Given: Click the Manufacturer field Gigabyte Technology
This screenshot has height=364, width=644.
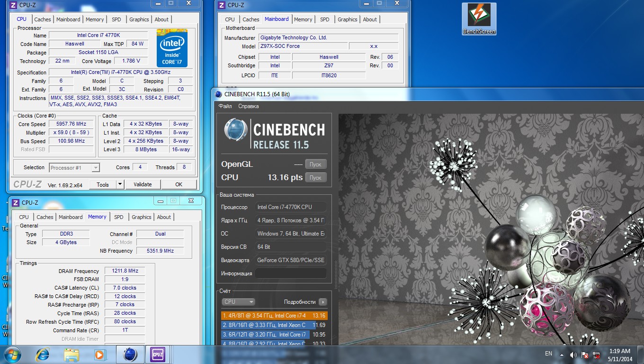Looking at the screenshot, I should coord(328,38).
